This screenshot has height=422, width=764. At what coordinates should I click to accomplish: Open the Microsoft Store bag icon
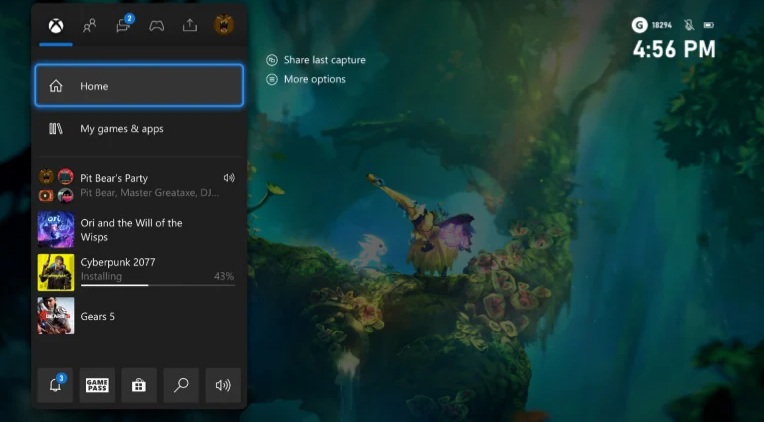[139, 385]
